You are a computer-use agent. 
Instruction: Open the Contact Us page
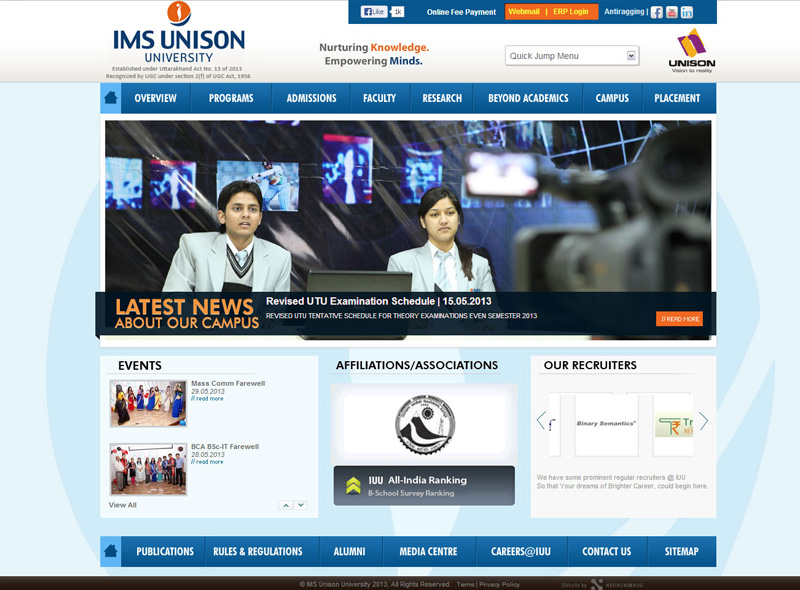pos(607,551)
